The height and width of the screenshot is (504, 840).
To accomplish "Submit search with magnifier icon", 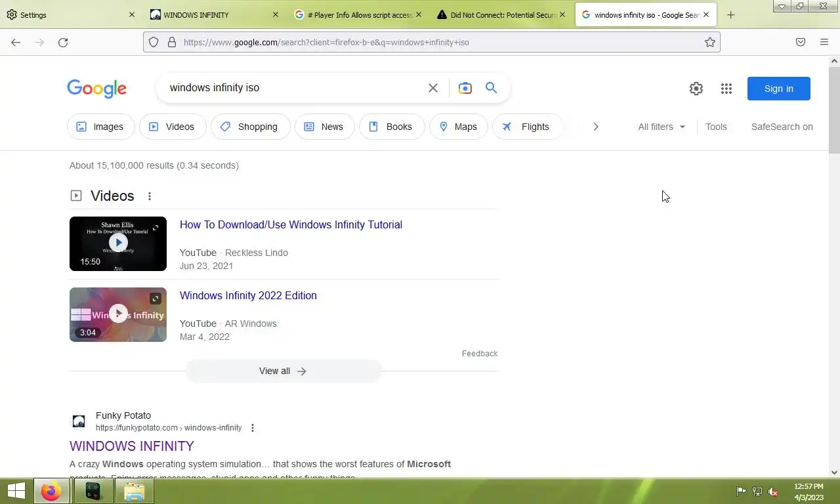I will tap(491, 88).
